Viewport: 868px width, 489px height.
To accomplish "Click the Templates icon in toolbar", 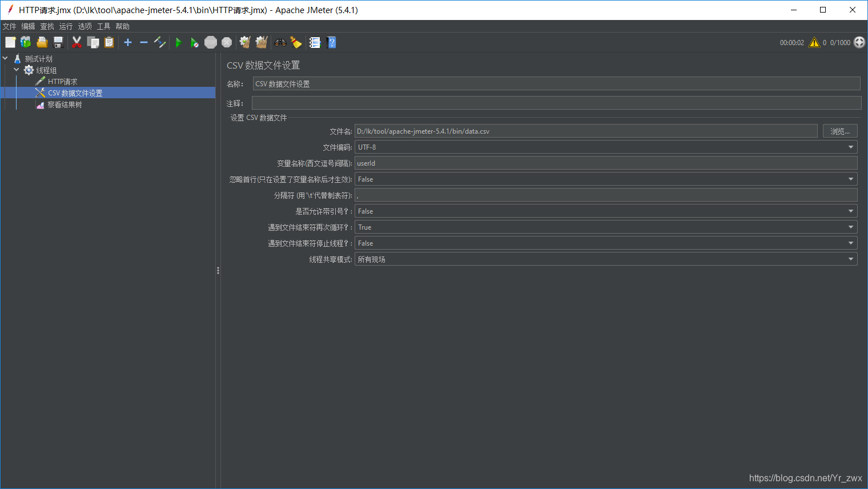I will [26, 42].
